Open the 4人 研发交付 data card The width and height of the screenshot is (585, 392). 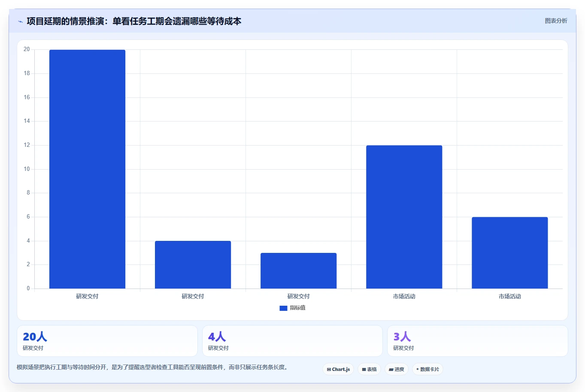pos(292,341)
